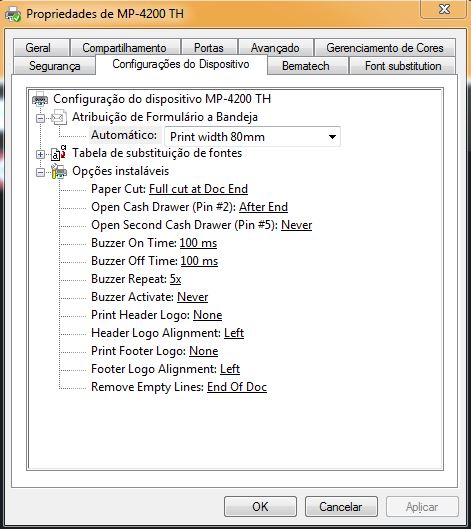Click the Cancelar button

341,506
